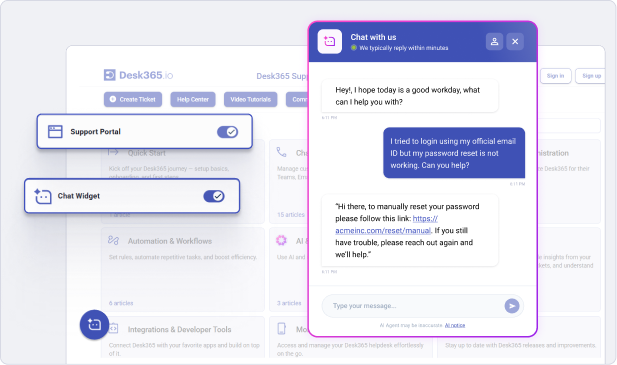Click the Create Ticket button

[x=133, y=100]
